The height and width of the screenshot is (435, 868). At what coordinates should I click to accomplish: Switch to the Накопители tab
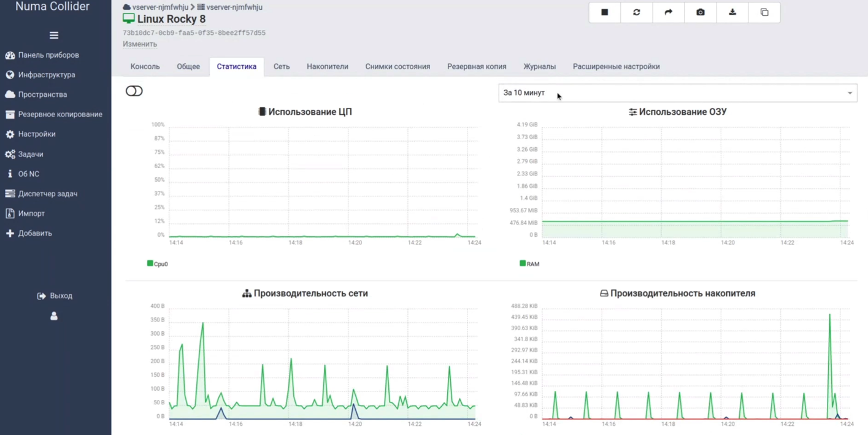328,66
